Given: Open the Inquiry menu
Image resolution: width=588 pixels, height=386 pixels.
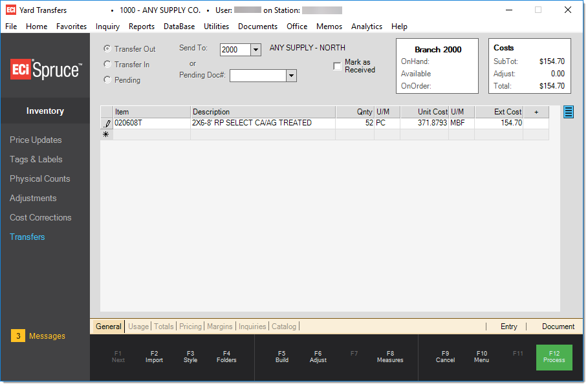Looking at the screenshot, I should [108, 27].
